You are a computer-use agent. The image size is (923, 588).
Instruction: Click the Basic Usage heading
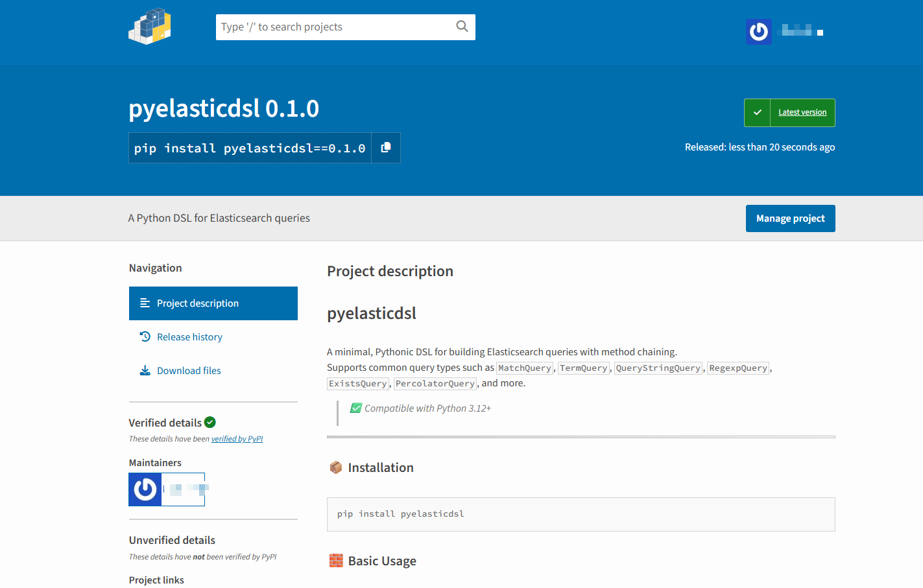coord(382,561)
